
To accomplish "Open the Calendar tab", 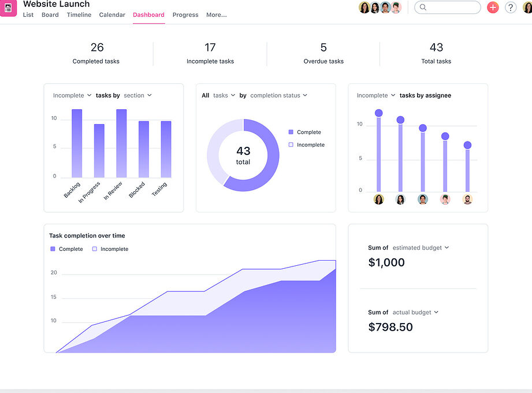I will 112,14.
